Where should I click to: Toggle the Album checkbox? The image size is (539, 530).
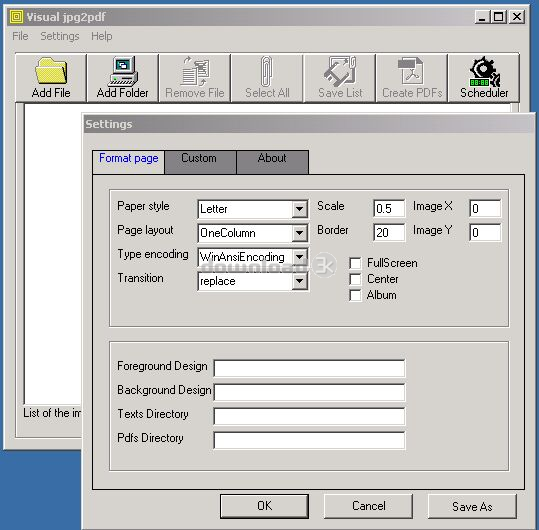pyautogui.click(x=355, y=295)
